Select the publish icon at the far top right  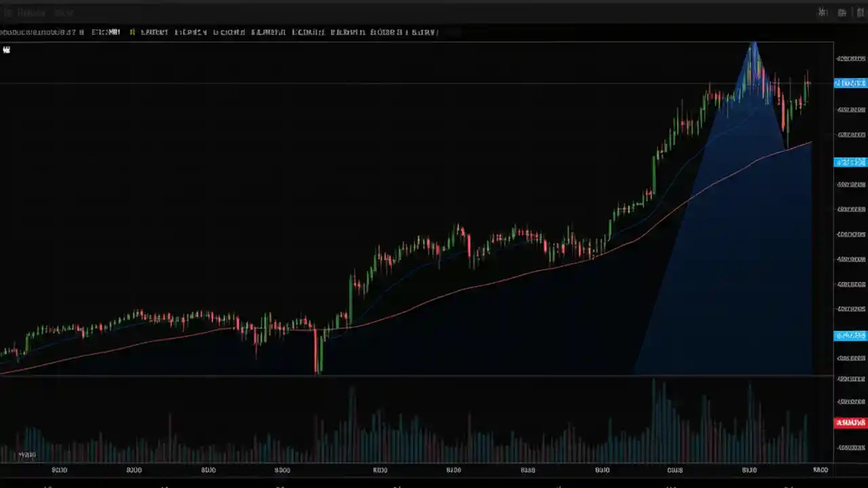point(861,12)
